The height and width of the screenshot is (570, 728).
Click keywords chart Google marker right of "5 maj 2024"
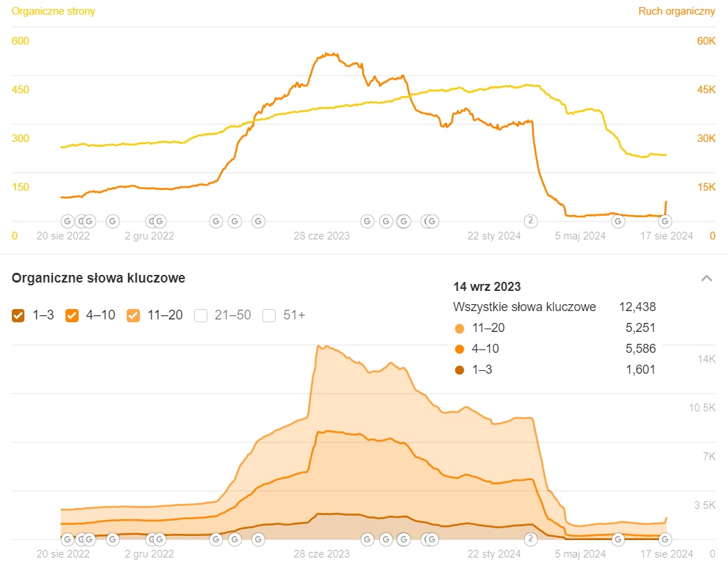point(617,539)
